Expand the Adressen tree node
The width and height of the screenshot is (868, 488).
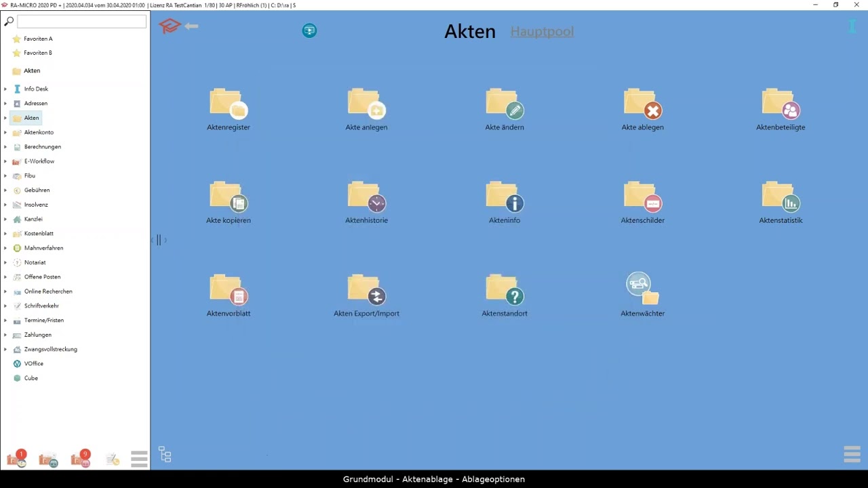(5, 104)
